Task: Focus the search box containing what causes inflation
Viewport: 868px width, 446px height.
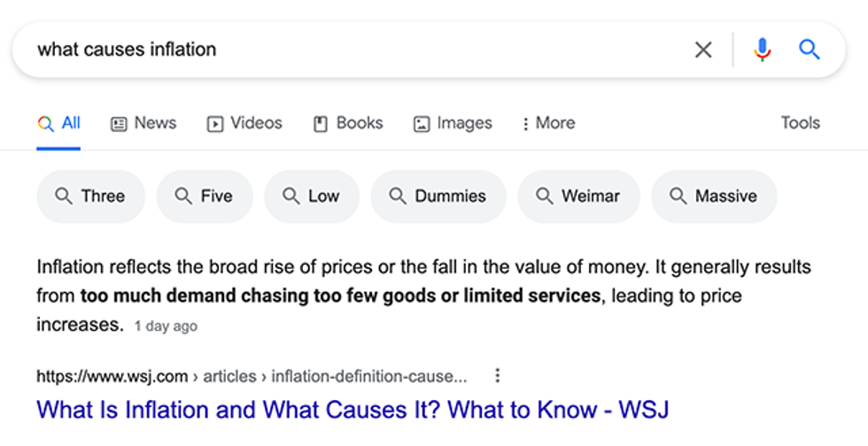Action: (354, 50)
